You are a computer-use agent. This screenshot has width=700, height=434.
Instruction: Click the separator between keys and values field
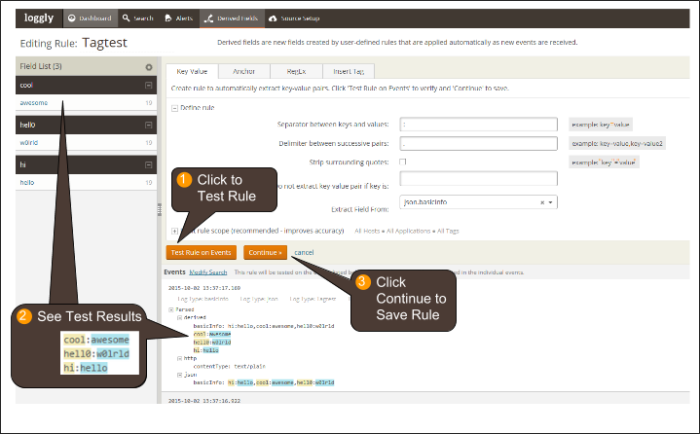click(x=477, y=124)
